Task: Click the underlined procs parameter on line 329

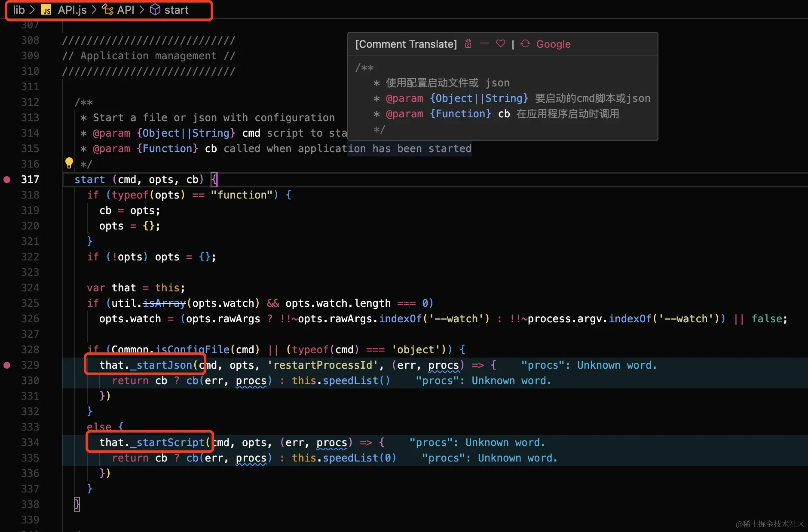Action: [x=444, y=365]
